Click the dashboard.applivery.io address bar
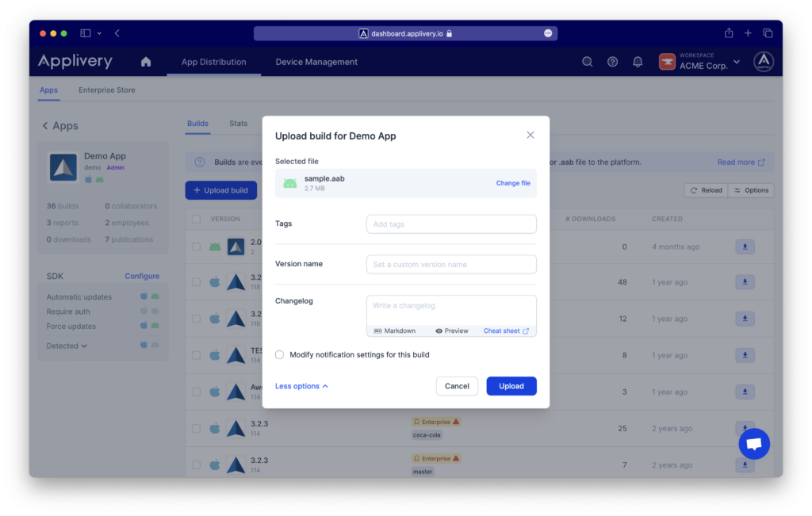812x516 pixels. [405, 33]
